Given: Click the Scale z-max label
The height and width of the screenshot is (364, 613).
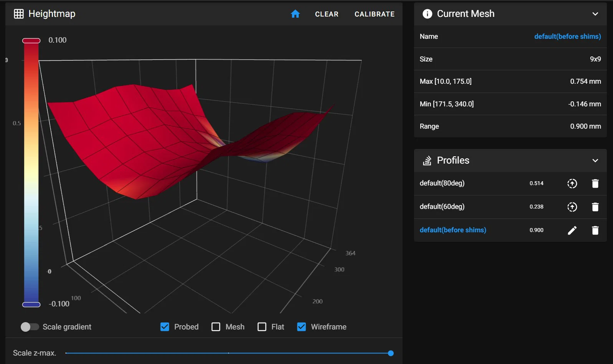Looking at the screenshot, I should click(x=35, y=353).
